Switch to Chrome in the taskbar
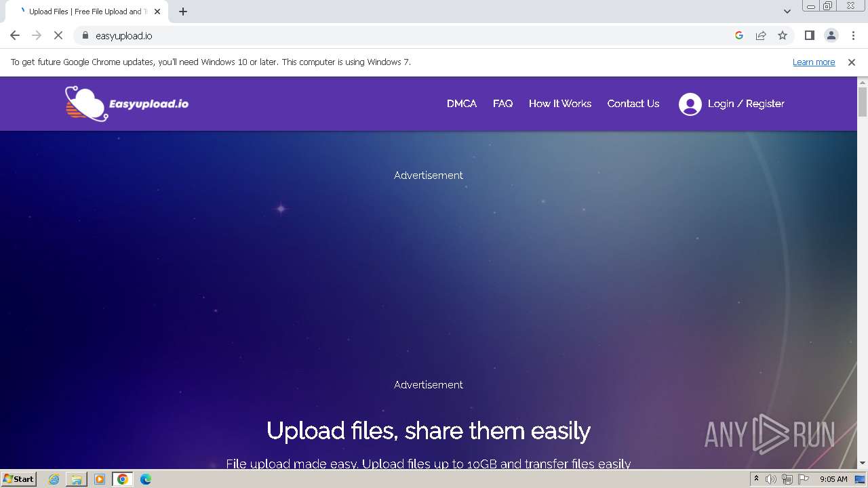 pyautogui.click(x=123, y=479)
